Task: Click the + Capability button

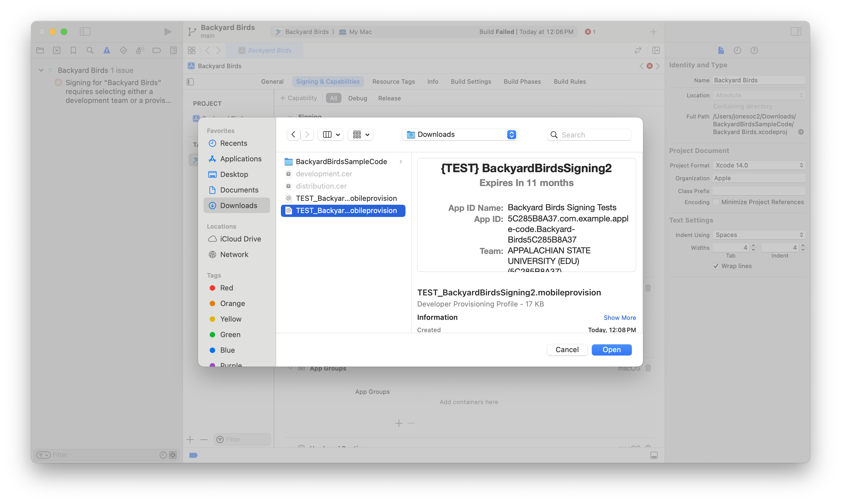Action: 298,98
